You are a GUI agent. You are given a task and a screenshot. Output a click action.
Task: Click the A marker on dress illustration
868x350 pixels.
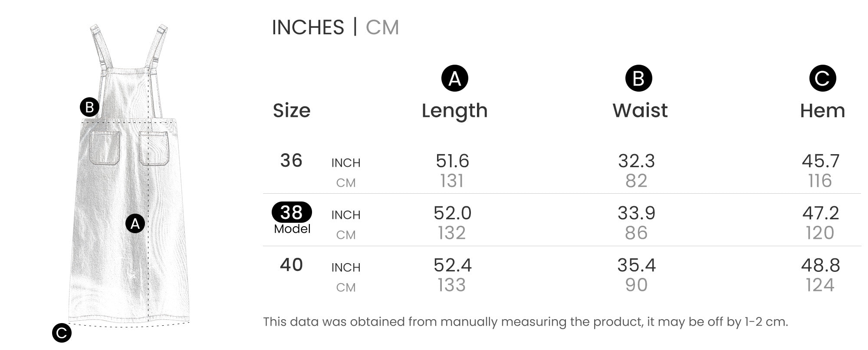135,224
